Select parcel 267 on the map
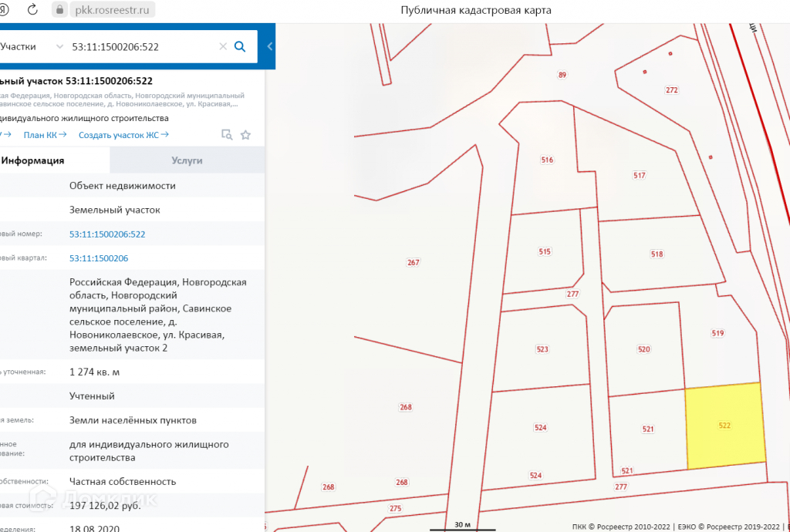This screenshot has width=790, height=532. point(414,262)
